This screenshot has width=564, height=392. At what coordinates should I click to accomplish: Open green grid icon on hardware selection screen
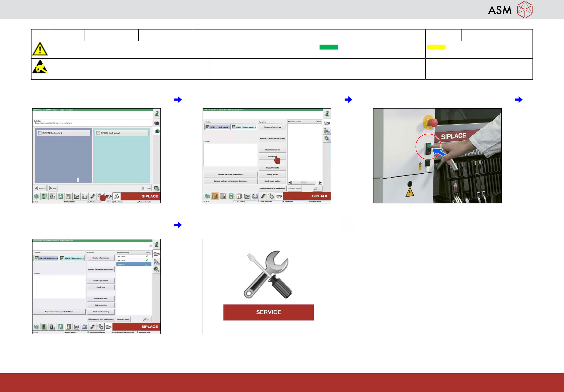[44, 196]
